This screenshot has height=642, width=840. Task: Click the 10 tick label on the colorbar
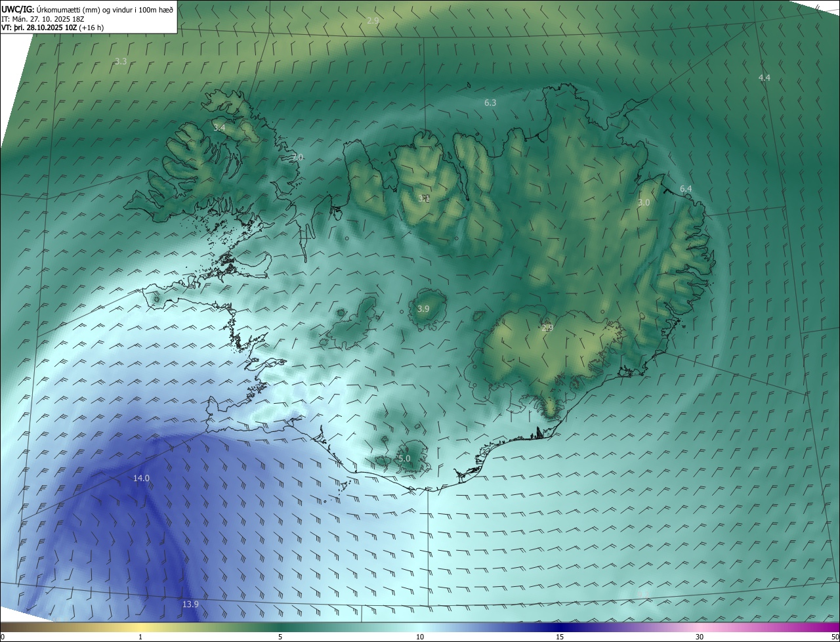coord(420,637)
